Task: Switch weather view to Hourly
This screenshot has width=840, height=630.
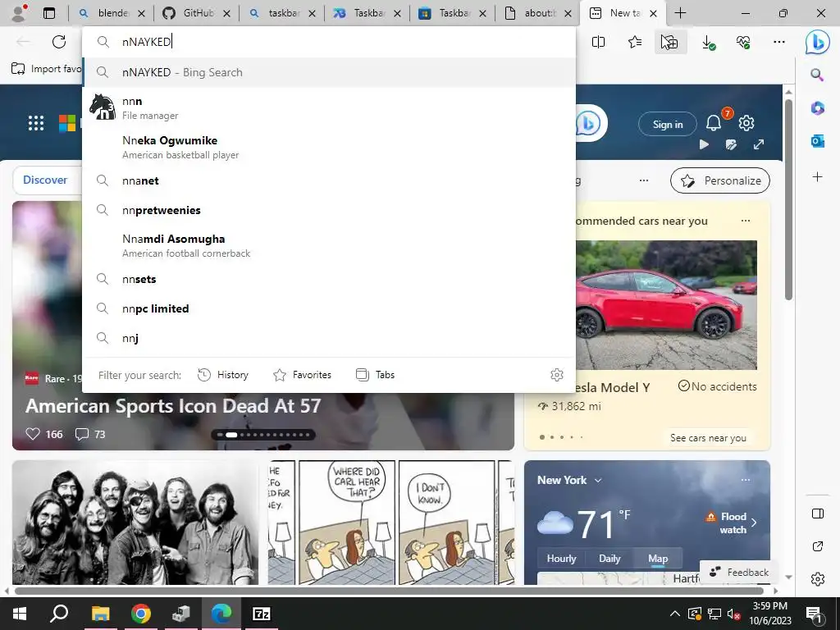Action: [x=561, y=558]
